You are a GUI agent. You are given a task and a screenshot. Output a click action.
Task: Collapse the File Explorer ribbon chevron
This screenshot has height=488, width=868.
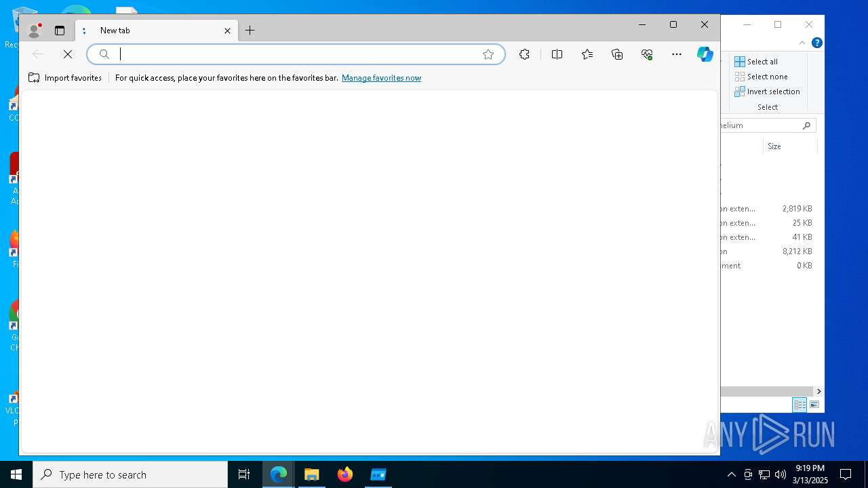(802, 43)
